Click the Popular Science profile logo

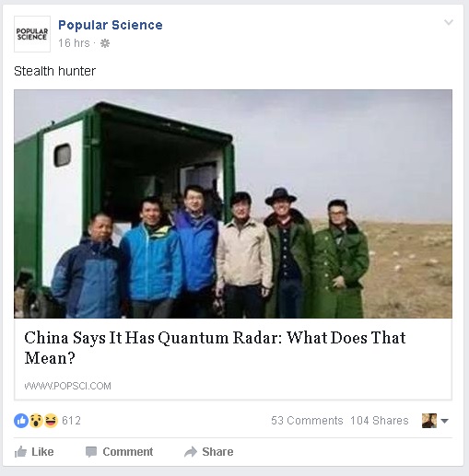pyautogui.click(x=32, y=34)
